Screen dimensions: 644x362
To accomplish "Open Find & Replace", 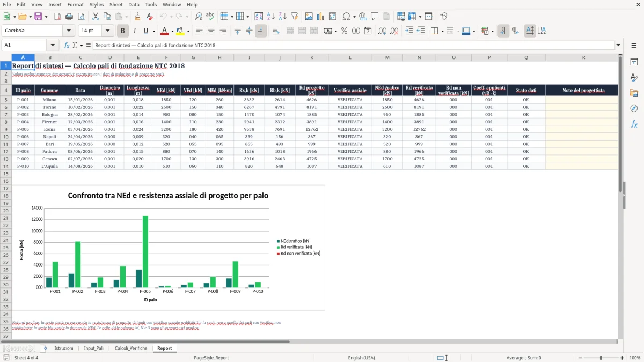I will (x=199, y=17).
